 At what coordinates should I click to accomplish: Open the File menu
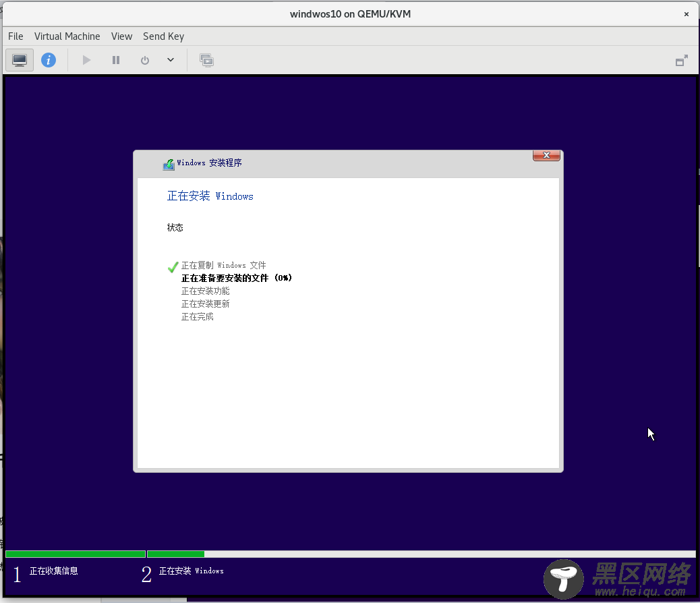[x=16, y=36]
